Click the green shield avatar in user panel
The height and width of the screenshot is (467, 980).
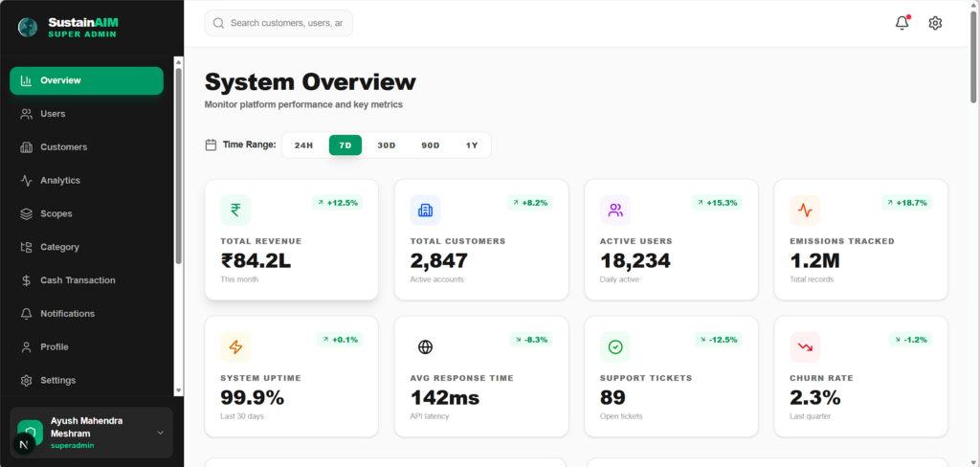coord(30,433)
